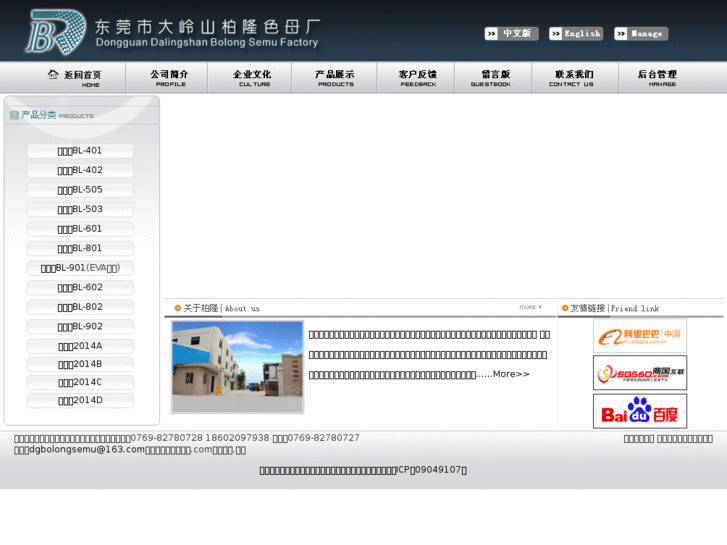Open the SG560 商国互联 friend link logo
The height and width of the screenshot is (545, 727).
pos(640,373)
